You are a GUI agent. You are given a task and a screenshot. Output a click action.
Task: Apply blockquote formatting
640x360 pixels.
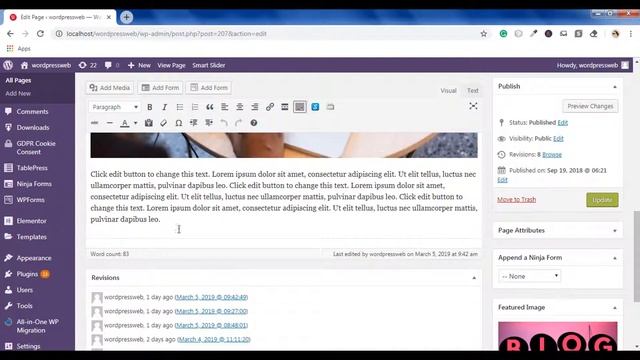[209, 107]
